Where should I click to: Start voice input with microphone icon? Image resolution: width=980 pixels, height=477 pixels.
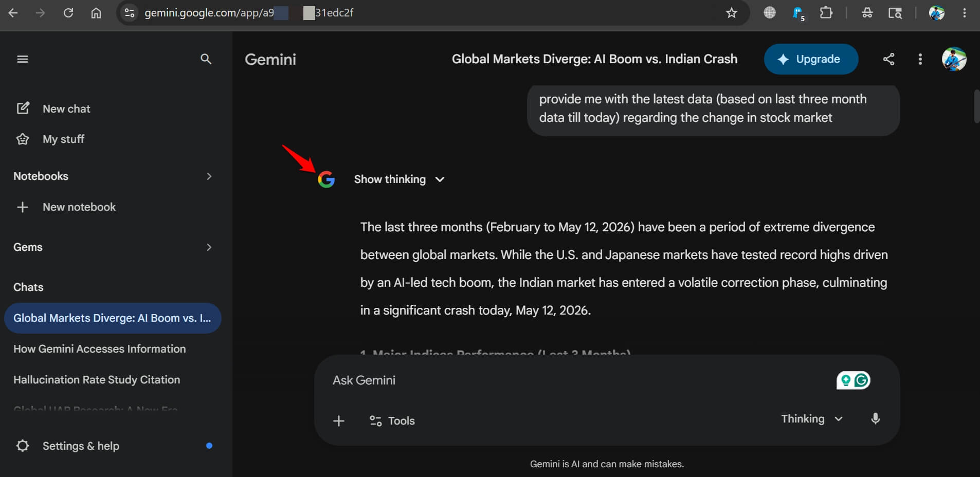click(x=875, y=419)
